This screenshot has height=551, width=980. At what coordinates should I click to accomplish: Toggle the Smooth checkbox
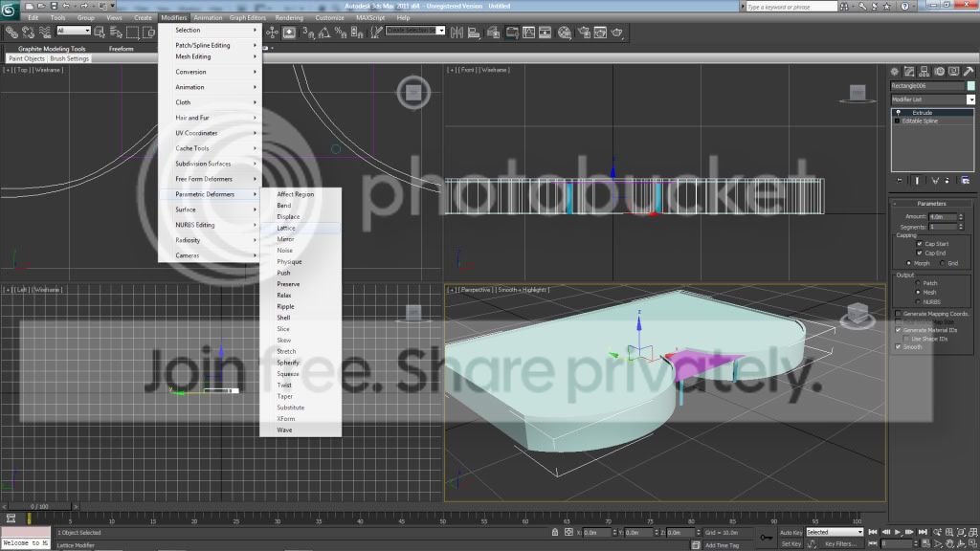[x=898, y=346]
